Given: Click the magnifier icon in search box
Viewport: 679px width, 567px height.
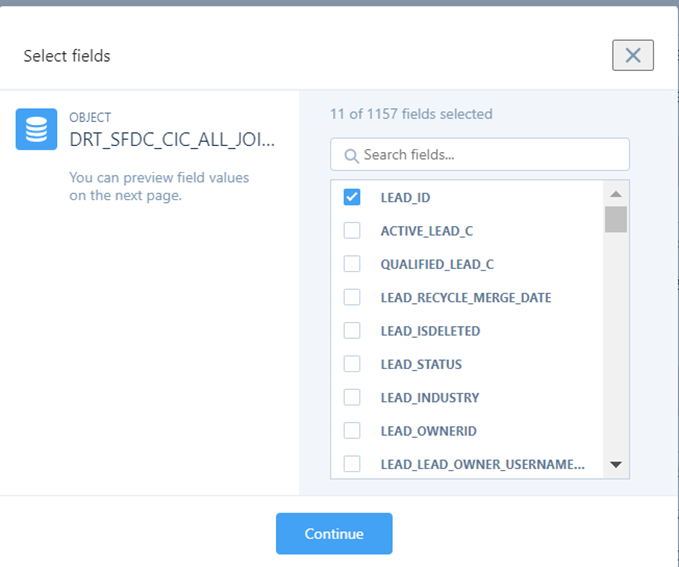Looking at the screenshot, I should 351,156.
